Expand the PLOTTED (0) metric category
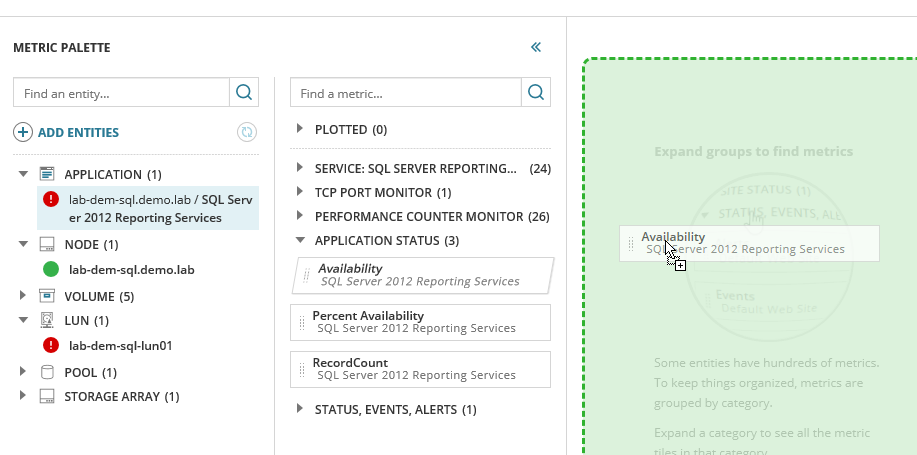 (301, 130)
